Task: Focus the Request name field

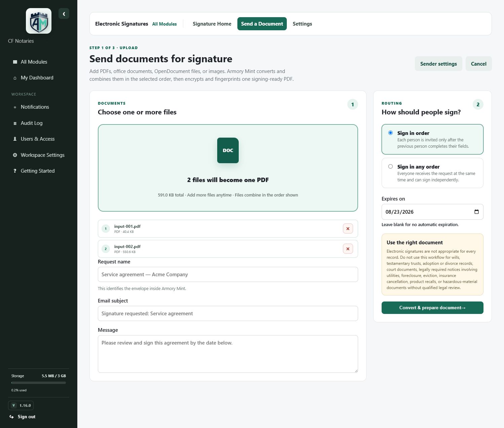Action: 228,275
